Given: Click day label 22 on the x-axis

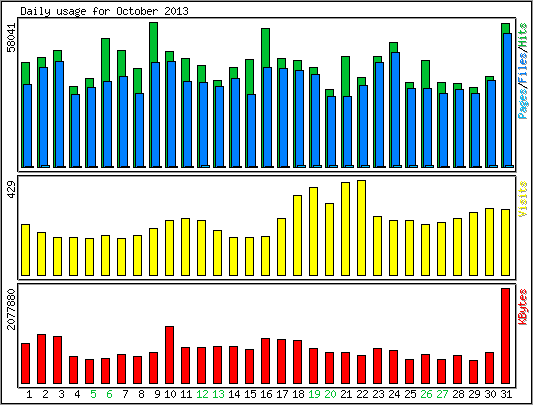Looking at the screenshot, I should pos(362,394).
